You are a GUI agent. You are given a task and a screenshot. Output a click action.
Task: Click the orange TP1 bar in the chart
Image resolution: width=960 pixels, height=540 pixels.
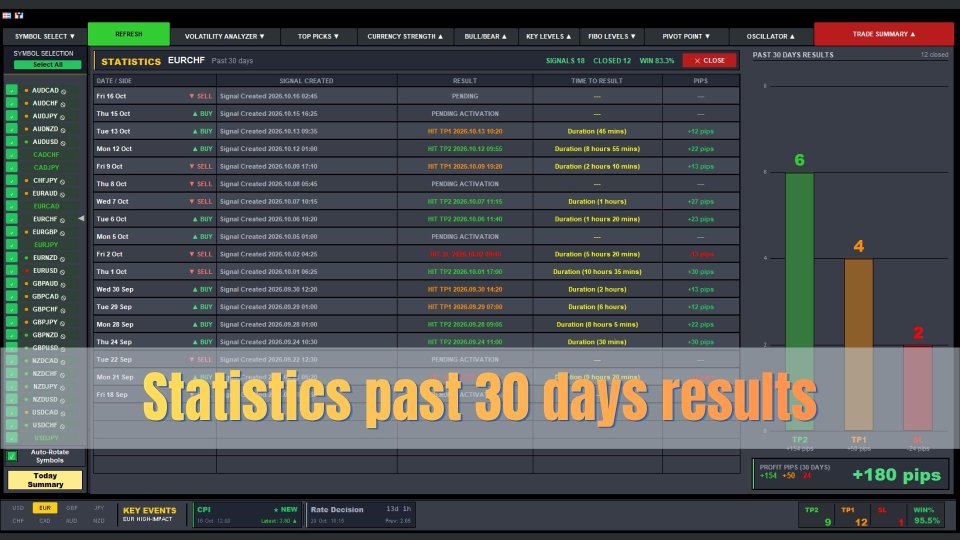858,344
